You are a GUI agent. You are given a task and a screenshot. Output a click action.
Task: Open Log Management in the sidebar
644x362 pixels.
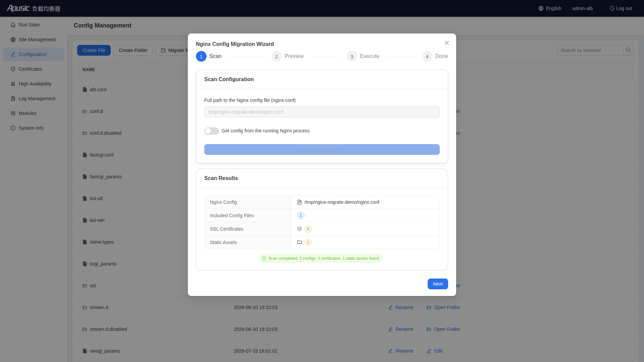pos(34,99)
